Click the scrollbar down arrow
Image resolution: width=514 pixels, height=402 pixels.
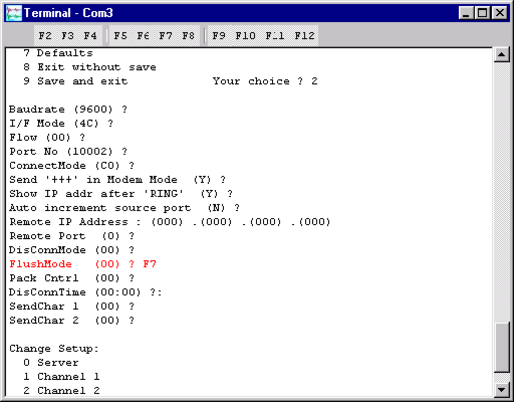tap(502, 389)
